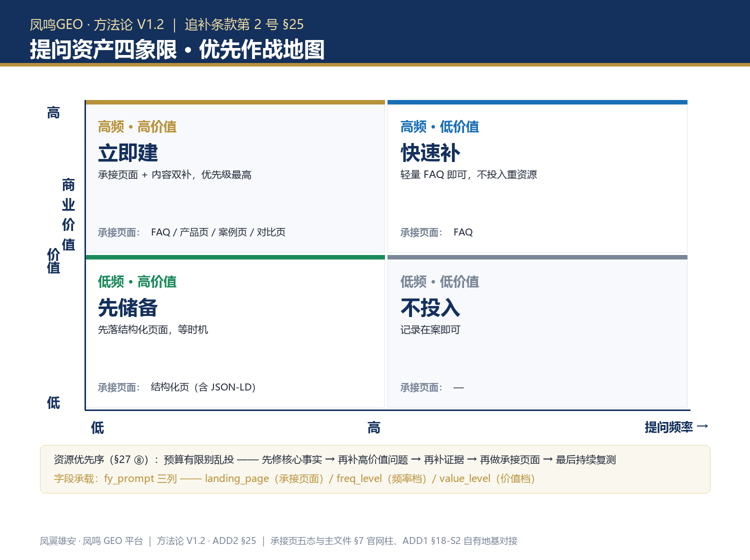Click the footer text "方法论 V1.2 · ADD2 §25"

click(206, 541)
